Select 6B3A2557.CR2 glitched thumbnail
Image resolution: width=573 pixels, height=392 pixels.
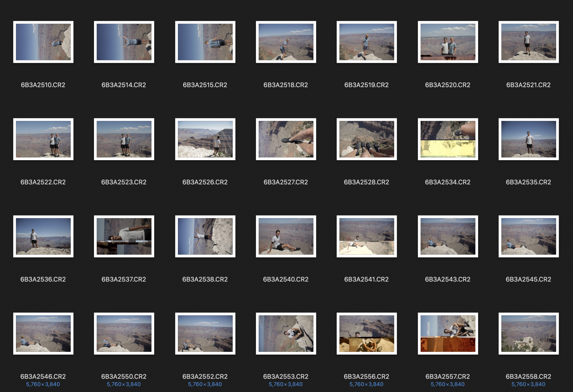pos(448,333)
